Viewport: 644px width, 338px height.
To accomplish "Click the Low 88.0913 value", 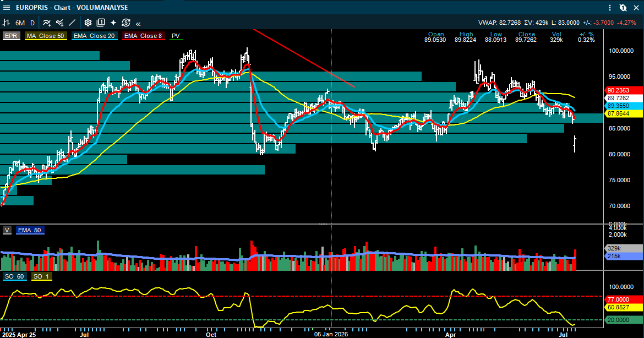I will (496, 40).
